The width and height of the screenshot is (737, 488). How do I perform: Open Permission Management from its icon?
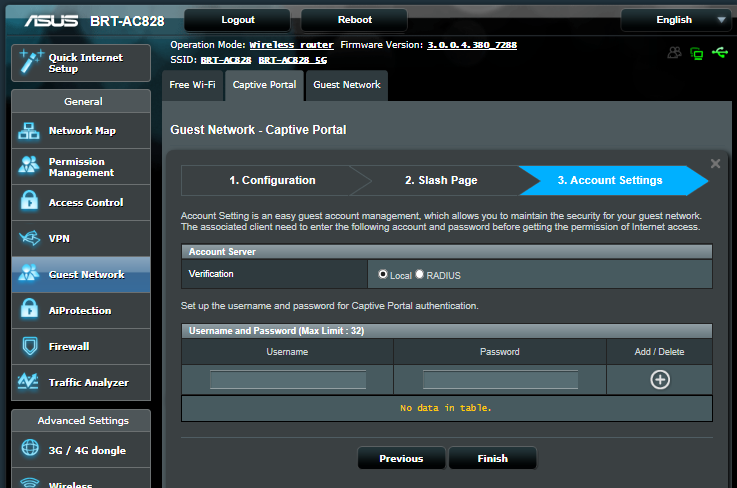coord(29,167)
